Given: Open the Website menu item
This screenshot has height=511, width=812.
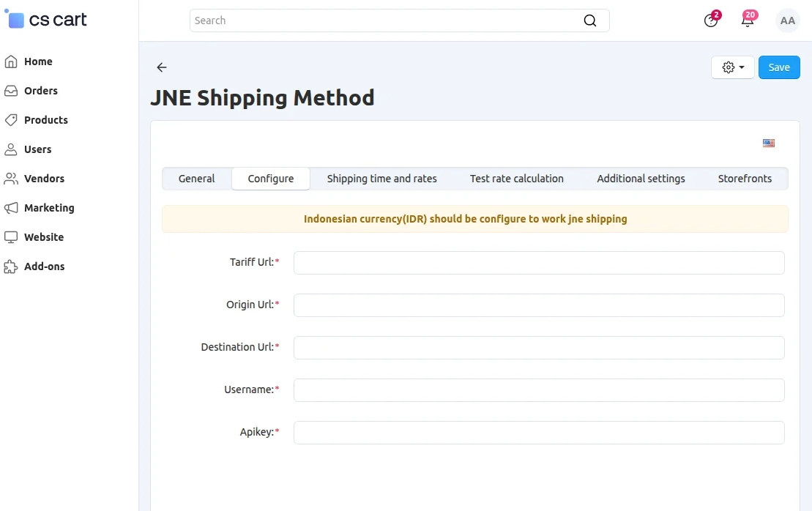Looking at the screenshot, I should point(44,237).
